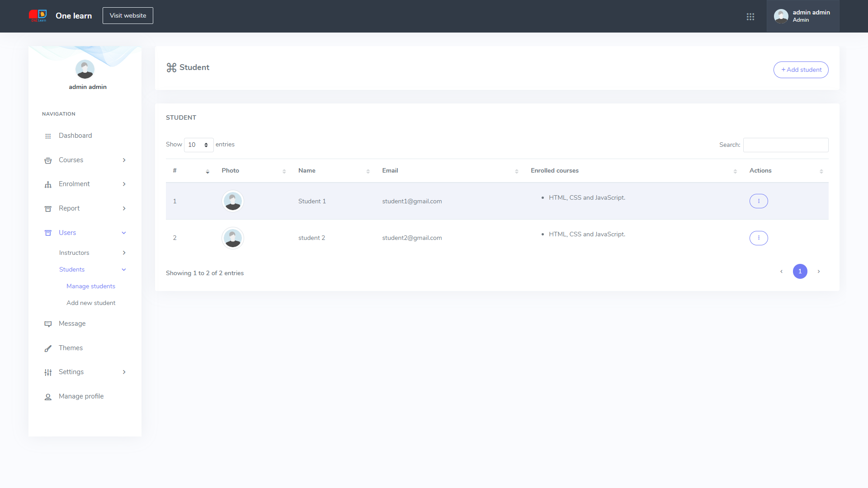This screenshot has width=868, height=488.
Task: Focus the student Search field
Action: (785, 145)
